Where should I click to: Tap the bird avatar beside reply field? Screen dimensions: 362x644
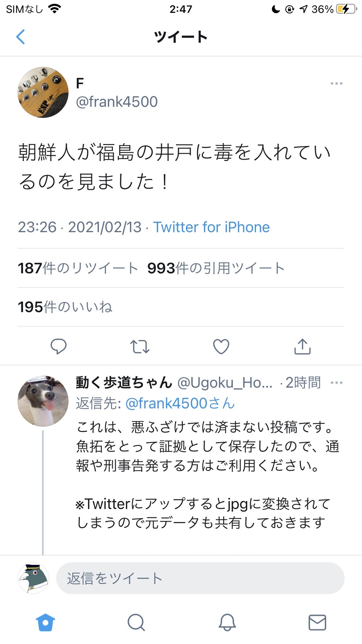(34, 578)
